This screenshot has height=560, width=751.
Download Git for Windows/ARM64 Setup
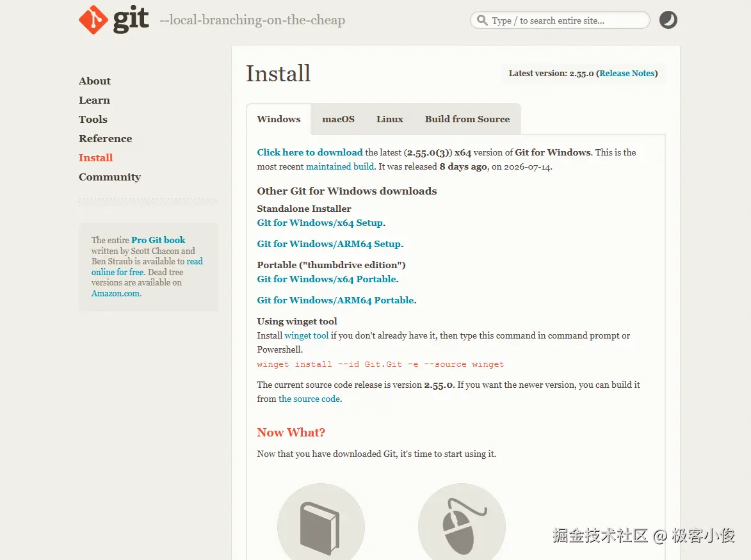329,244
